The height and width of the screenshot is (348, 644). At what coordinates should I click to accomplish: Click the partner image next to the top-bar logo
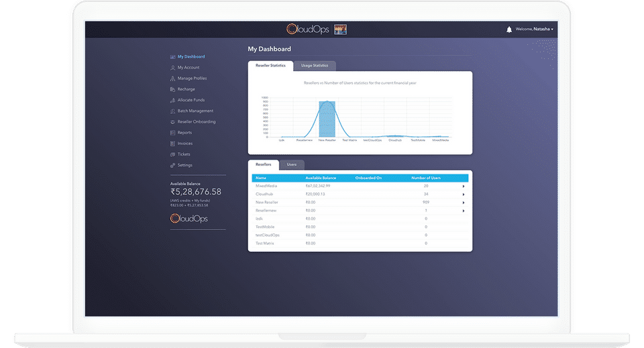tap(341, 29)
